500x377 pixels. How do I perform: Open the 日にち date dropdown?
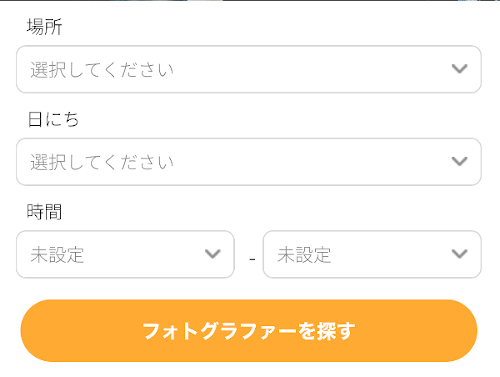pos(249,162)
